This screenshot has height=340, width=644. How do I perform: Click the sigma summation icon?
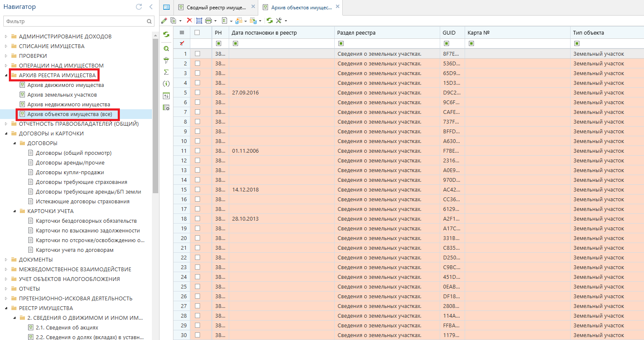click(x=166, y=72)
